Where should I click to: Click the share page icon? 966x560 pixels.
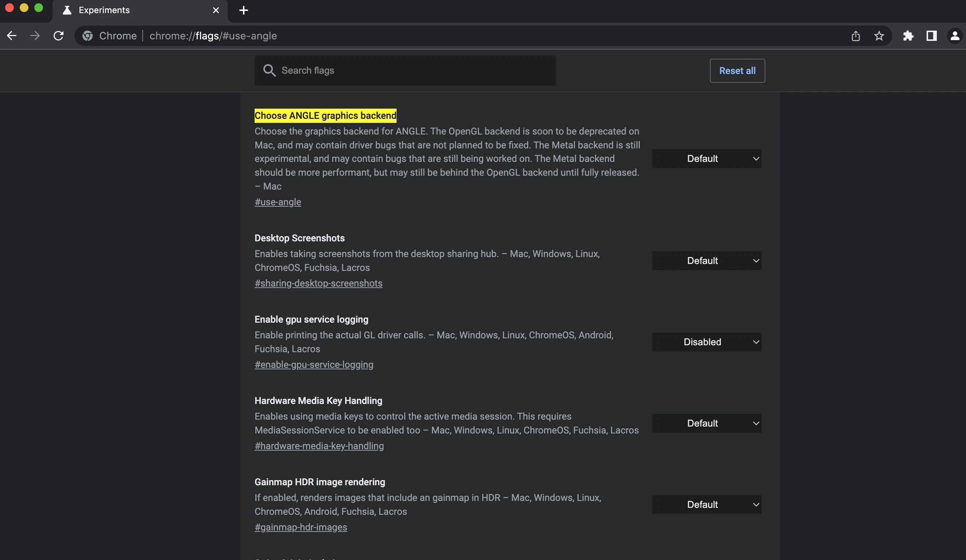[x=855, y=36]
